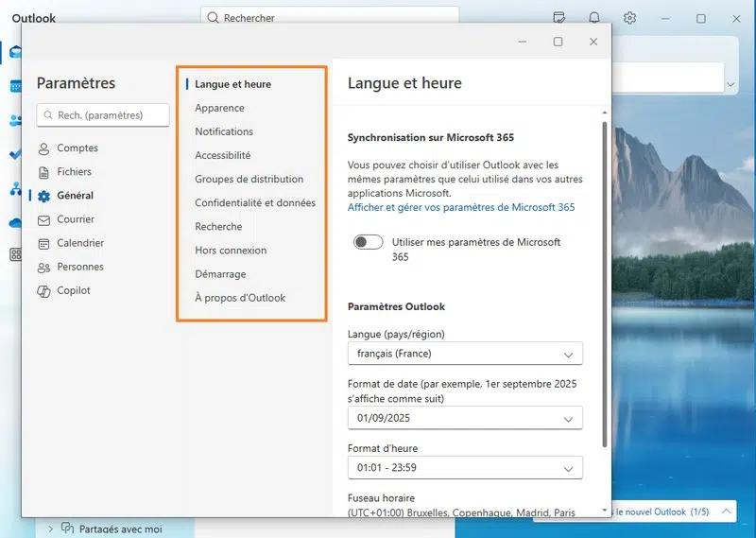This screenshot has height=538, width=756.
Task: Open the Comptes settings category
Action: [x=77, y=148]
